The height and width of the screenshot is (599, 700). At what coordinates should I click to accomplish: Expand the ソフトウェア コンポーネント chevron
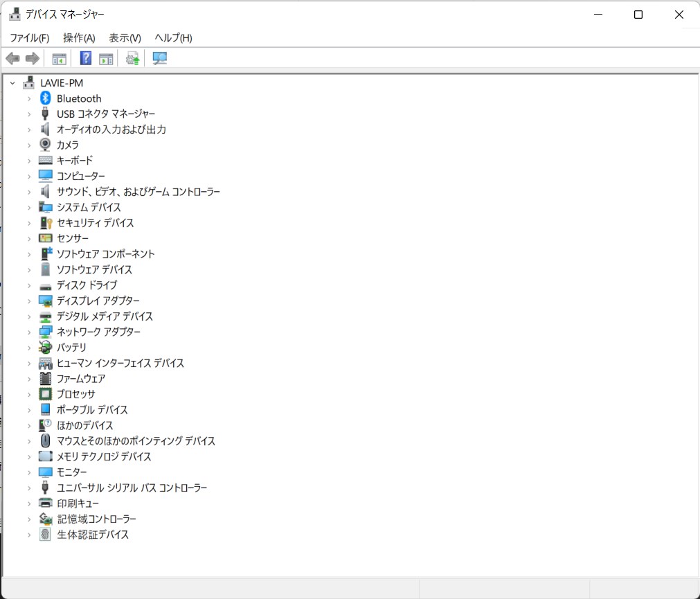click(29, 254)
